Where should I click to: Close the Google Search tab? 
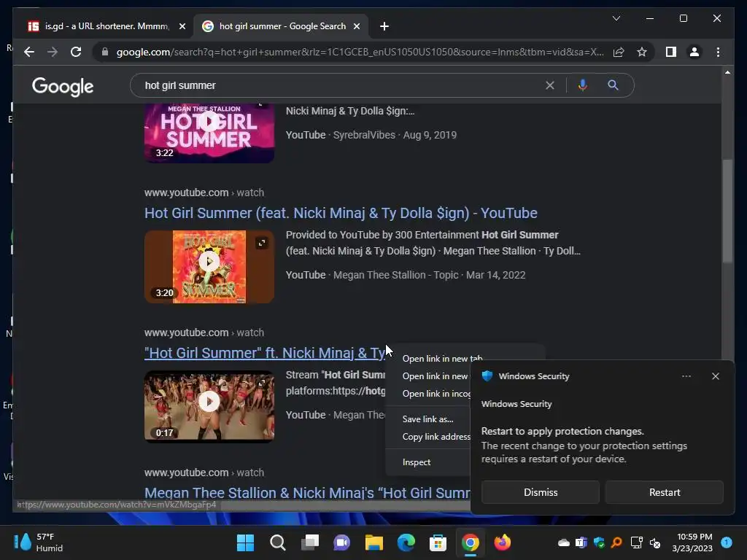pyautogui.click(x=356, y=27)
